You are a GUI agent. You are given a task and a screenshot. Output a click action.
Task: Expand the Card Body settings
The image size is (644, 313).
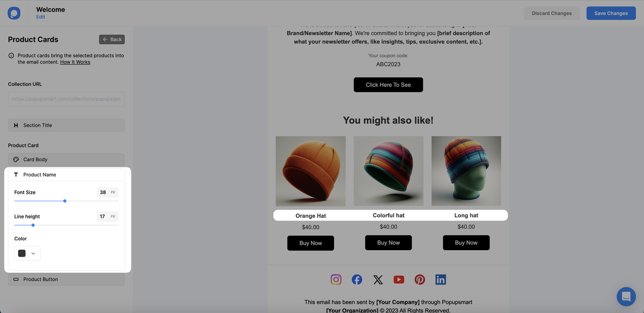pos(66,160)
